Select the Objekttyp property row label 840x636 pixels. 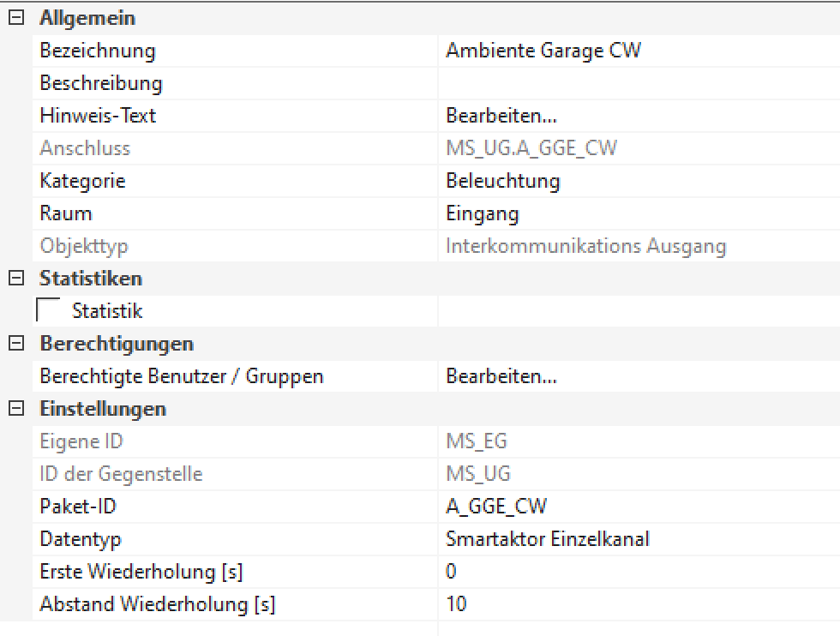84,246
